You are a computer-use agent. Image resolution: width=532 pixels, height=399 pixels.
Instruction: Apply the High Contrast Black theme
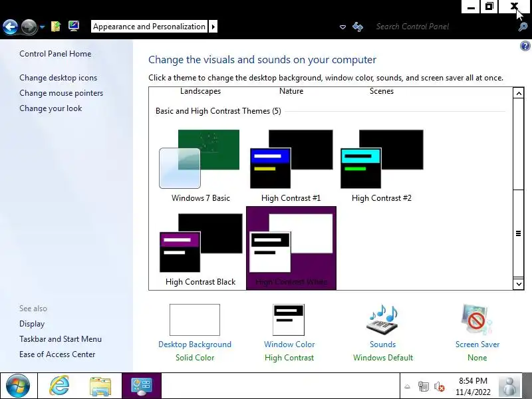pos(201,248)
